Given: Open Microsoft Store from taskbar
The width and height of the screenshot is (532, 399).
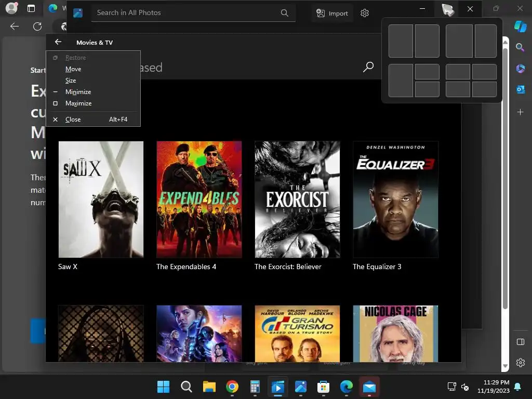Looking at the screenshot, I should pyautogui.click(x=323, y=387).
